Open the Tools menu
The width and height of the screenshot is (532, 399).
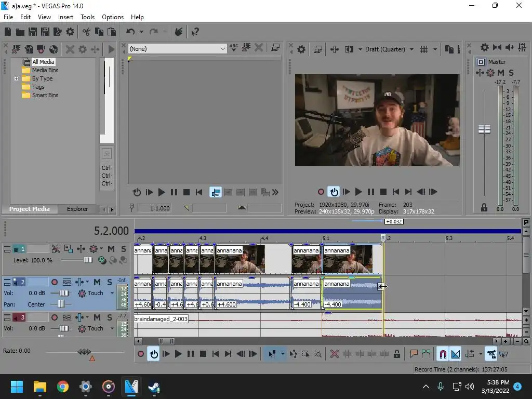click(87, 17)
